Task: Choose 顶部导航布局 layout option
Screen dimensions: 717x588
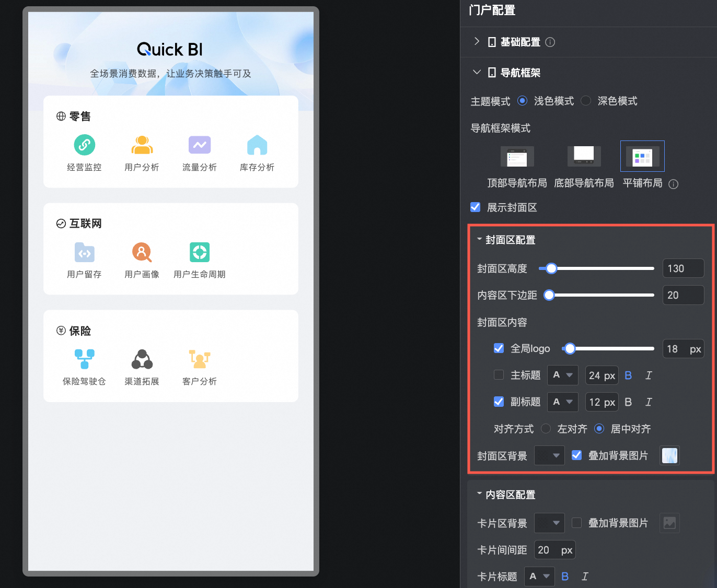Action: click(x=517, y=157)
